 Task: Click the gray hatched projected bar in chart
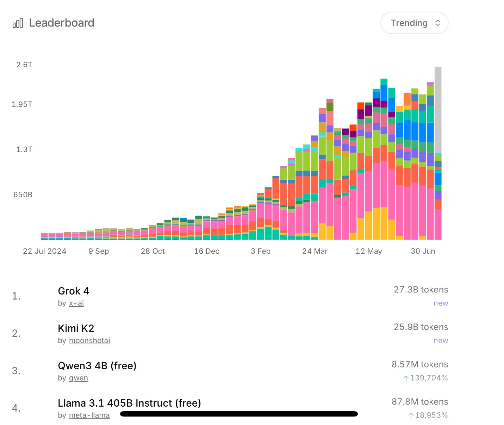click(x=438, y=110)
